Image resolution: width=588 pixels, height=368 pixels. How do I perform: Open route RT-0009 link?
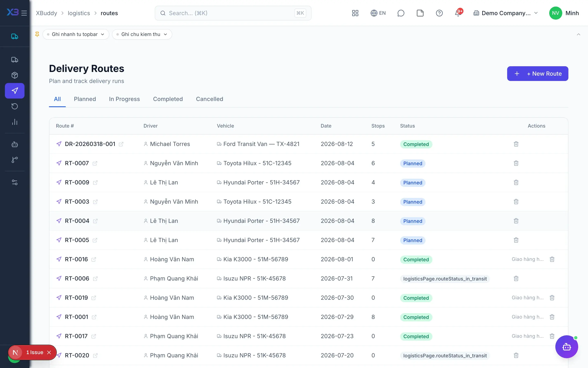coord(77,182)
